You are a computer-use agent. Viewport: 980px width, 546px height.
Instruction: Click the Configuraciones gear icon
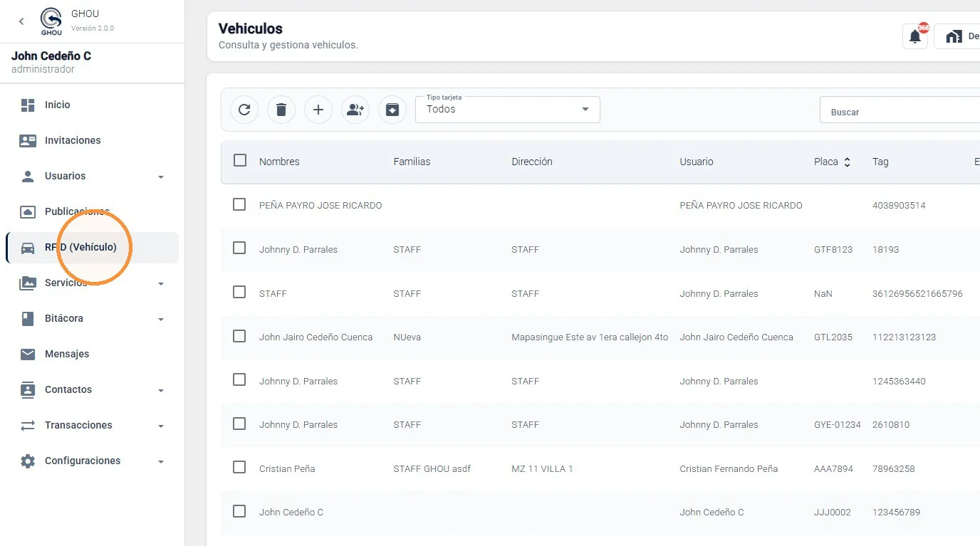coord(28,461)
